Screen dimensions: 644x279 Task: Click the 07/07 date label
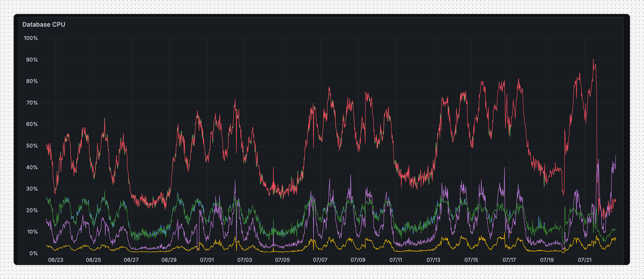click(320, 260)
